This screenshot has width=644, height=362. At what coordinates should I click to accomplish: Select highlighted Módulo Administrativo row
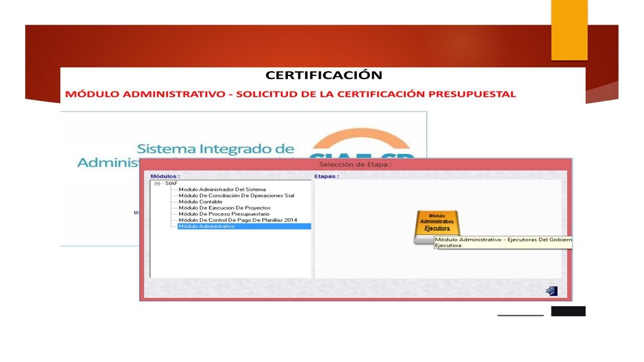pos(244,226)
